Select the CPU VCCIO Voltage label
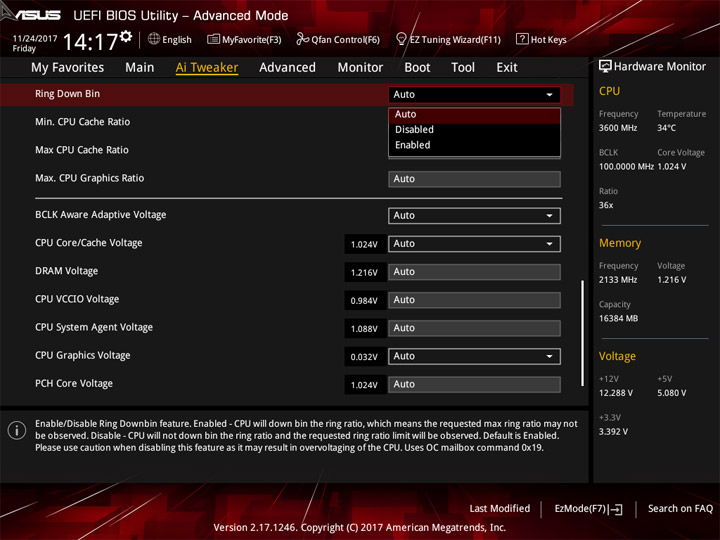Image resolution: width=720 pixels, height=540 pixels. (x=77, y=299)
